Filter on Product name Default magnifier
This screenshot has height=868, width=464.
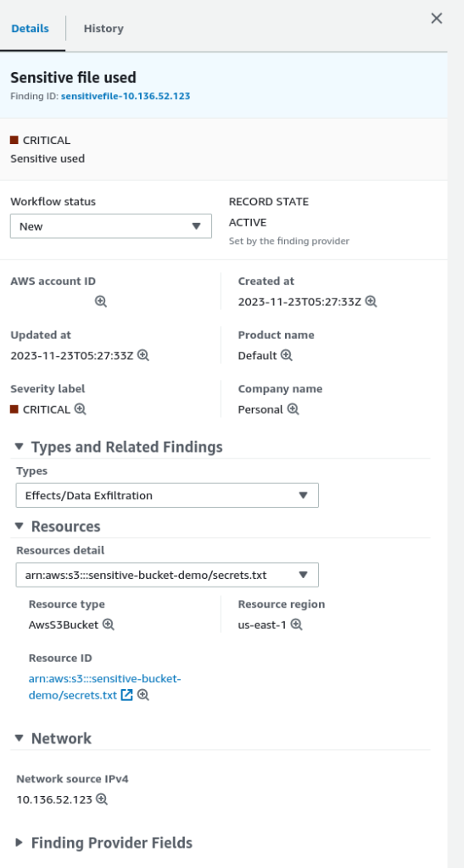[286, 355]
